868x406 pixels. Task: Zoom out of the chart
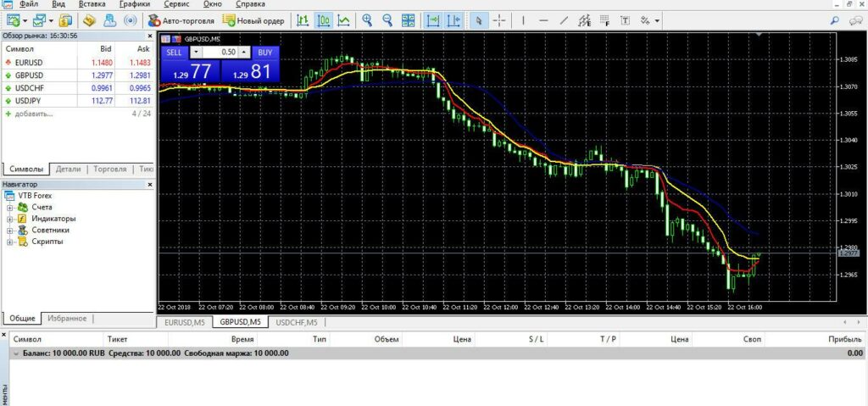click(387, 19)
